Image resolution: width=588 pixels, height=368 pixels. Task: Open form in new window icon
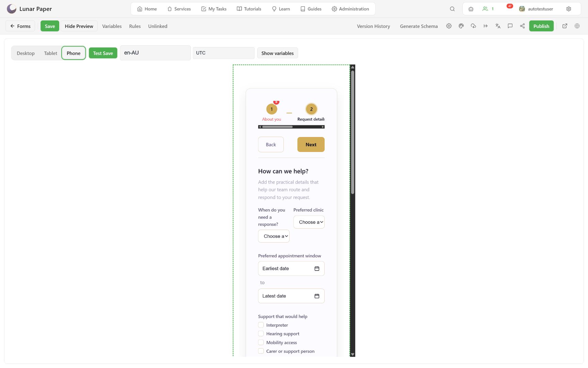tap(565, 26)
